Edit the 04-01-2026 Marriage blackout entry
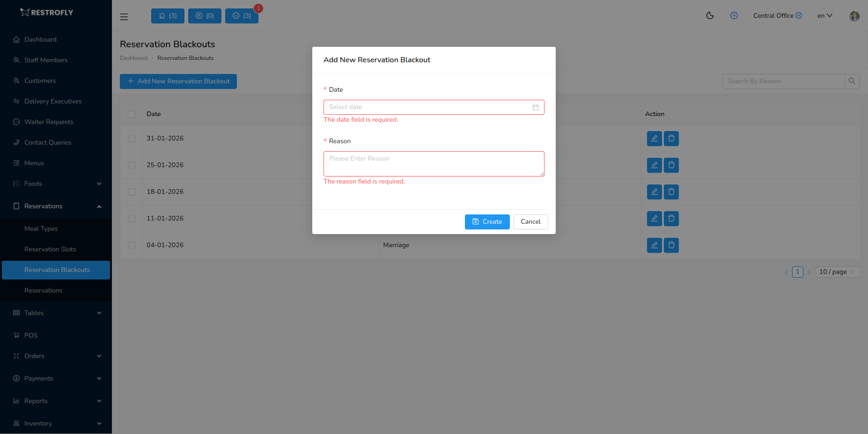The height and width of the screenshot is (434, 868). pos(654,245)
